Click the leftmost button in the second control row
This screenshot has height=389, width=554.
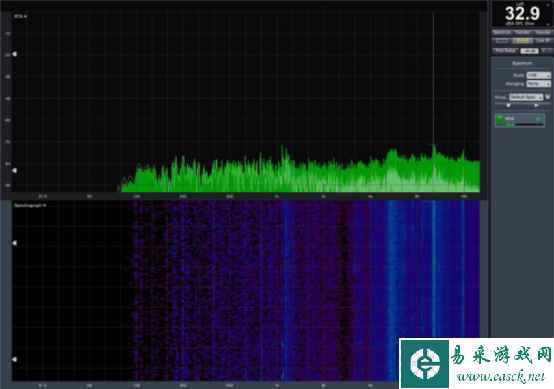point(502,41)
